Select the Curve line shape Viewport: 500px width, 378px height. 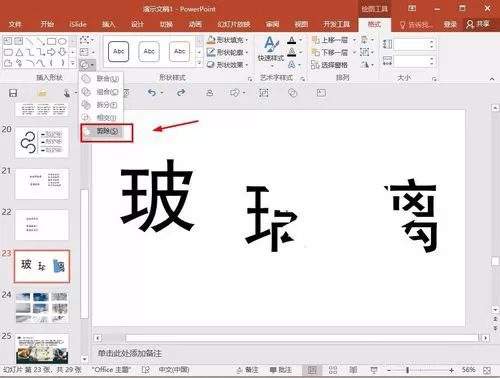41,63
